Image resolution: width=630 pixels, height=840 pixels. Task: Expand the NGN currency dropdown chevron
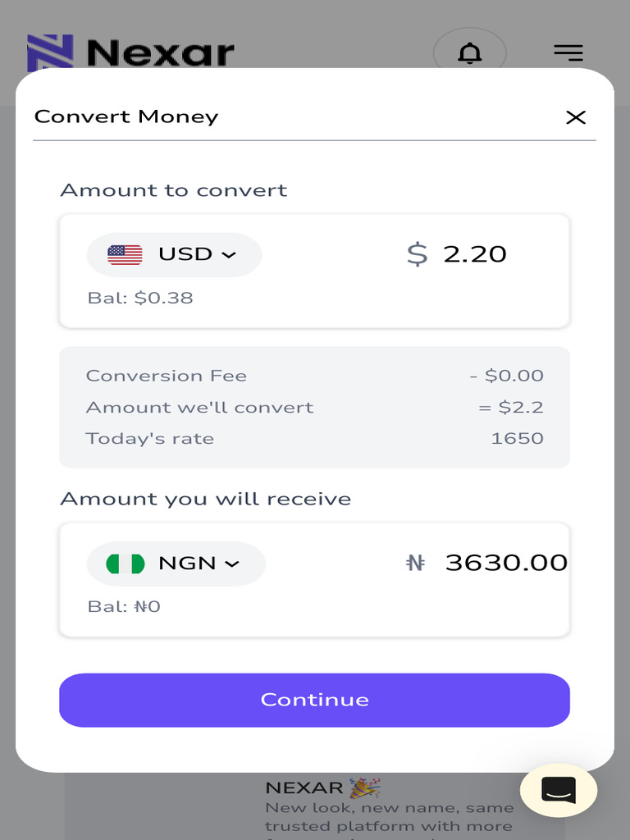tap(232, 564)
